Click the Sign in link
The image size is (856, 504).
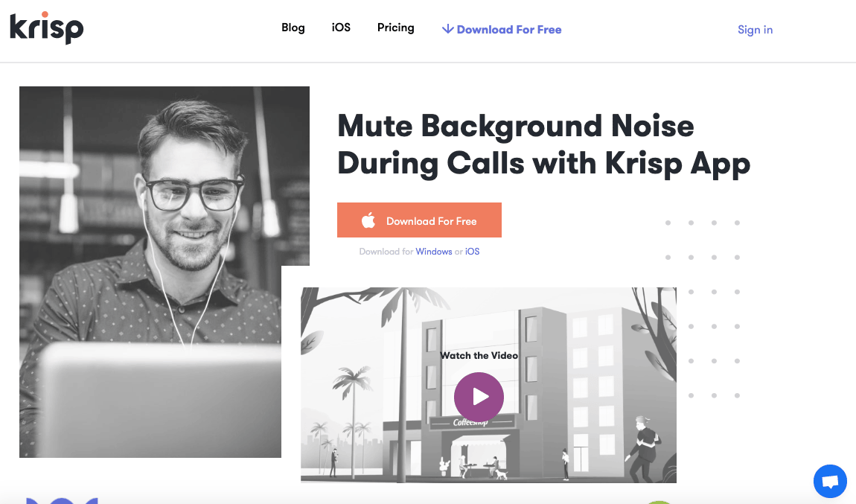pos(755,30)
